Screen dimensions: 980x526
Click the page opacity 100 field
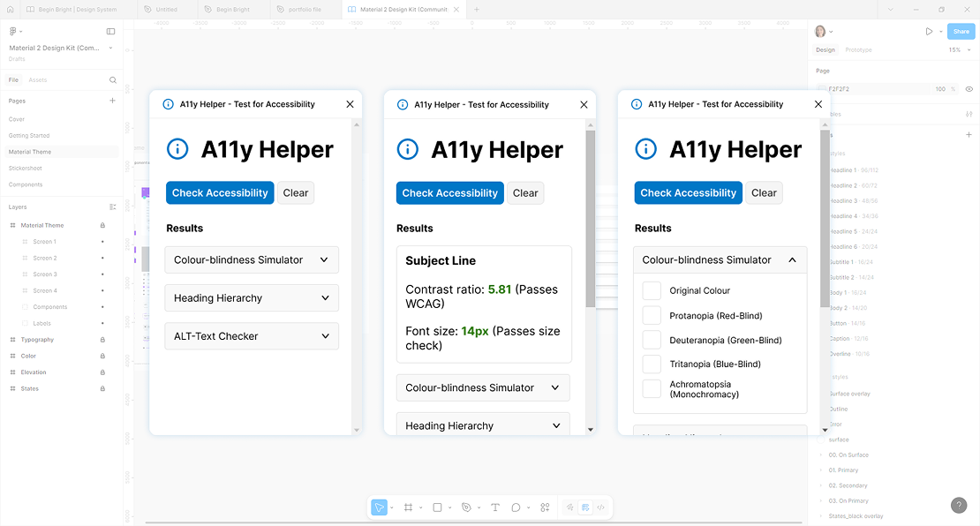tap(940, 89)
